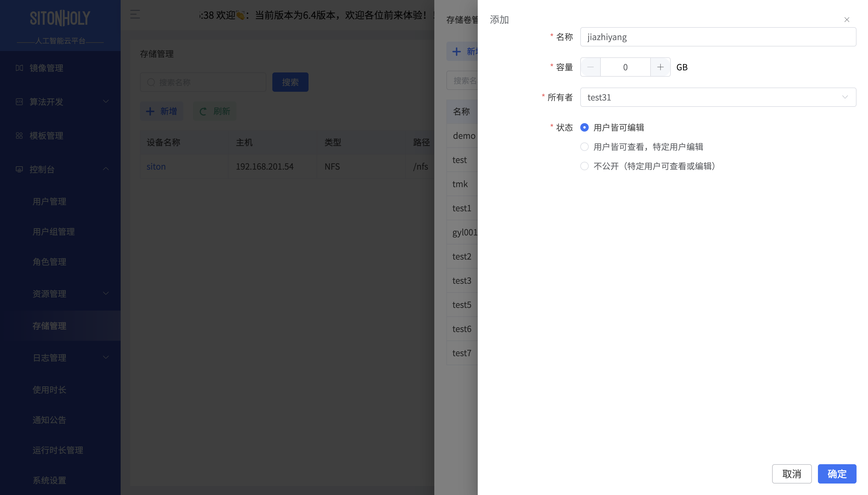Click the test1 row in the volume list
The image size is (868, 495).
click(x=462, y=208)
